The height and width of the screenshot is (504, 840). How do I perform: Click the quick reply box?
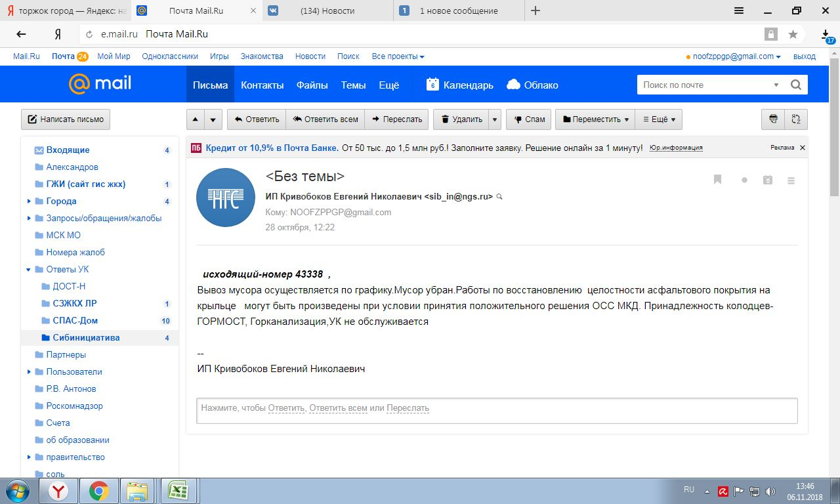pos(497,410)
